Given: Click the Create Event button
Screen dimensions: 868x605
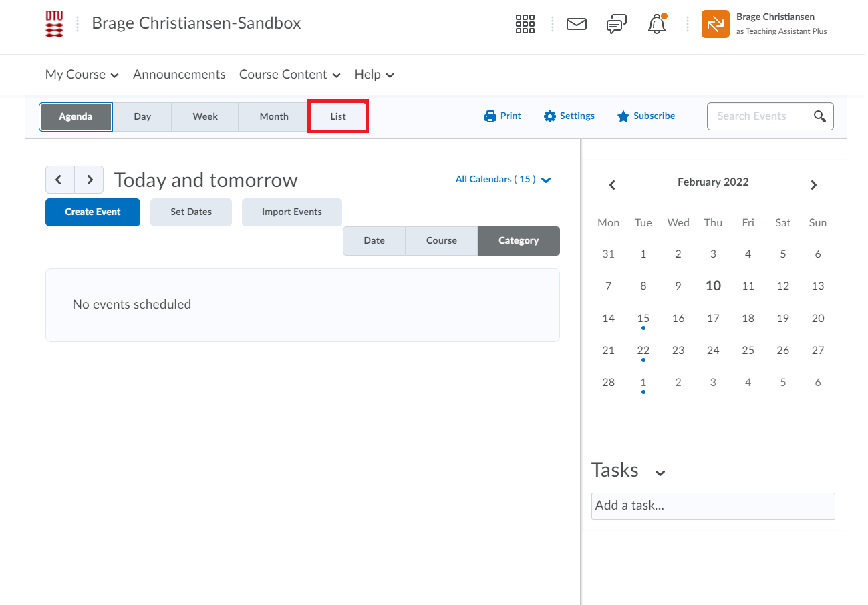Looking at the screenshot, I should coord(93,212).
